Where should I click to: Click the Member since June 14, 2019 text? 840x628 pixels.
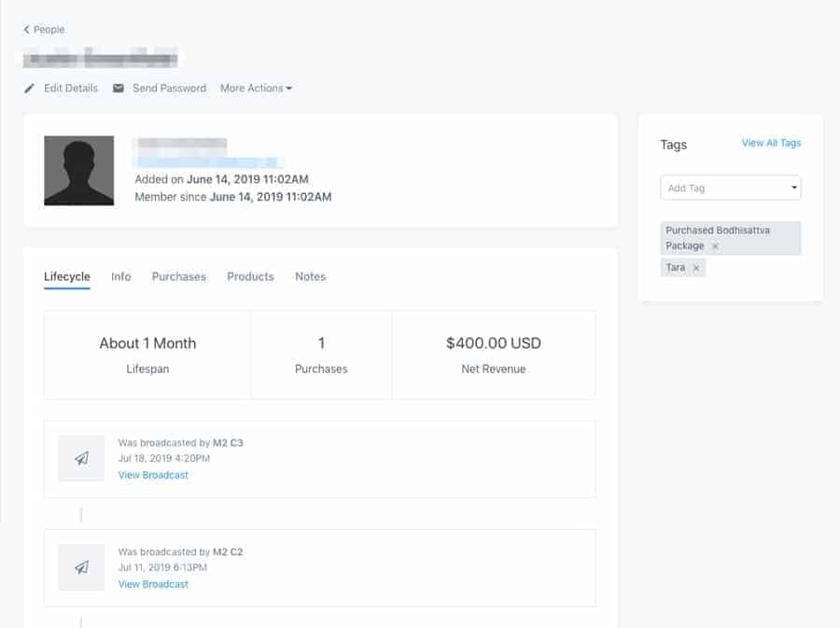click(x=233, y=197)
